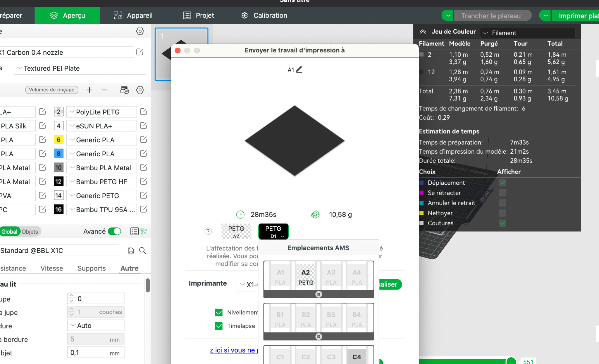The width and height of the screenshot is (599, 364).
Task: Edit the PolyLite PETG filament preset
Action: (143, 112)
